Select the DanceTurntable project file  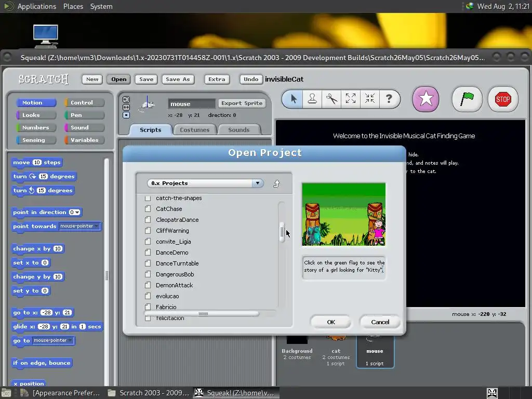(177, 263)
